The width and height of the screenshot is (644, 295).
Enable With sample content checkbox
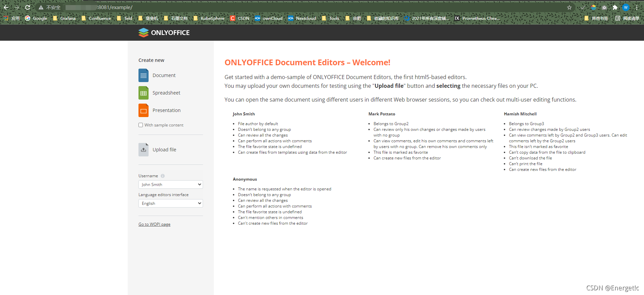coord(141,125)
